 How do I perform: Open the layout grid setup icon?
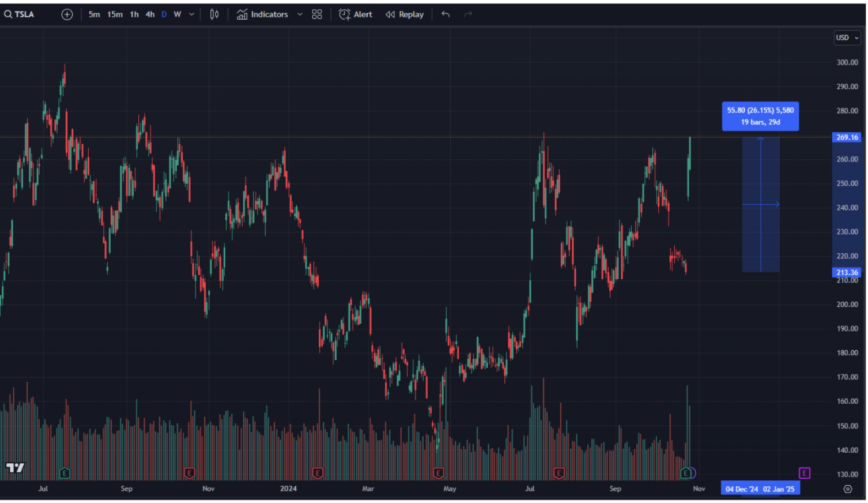317,14
